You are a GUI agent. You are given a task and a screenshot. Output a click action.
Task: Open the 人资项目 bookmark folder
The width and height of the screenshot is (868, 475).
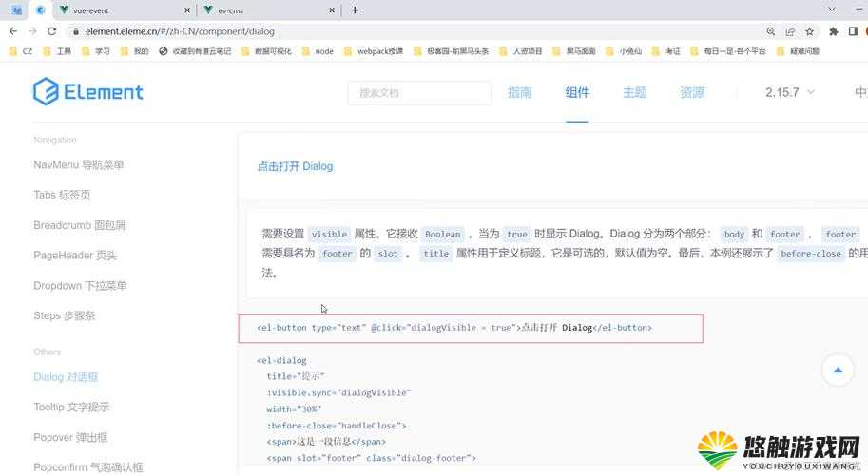tap(520, 51)
